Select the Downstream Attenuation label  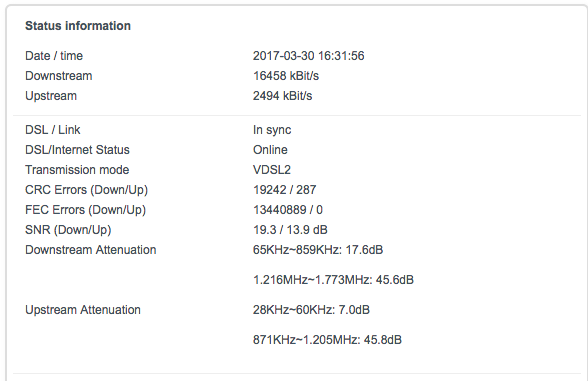coord(91,250)
